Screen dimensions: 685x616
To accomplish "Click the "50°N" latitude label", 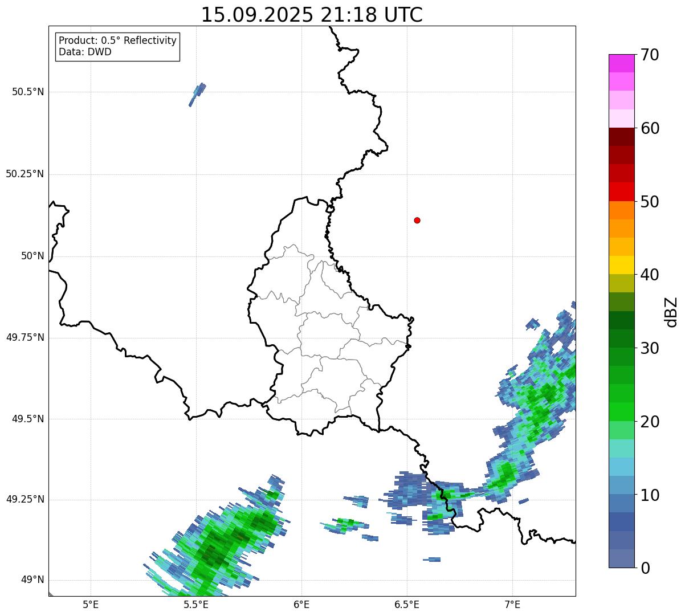I will pyautogui.click(x=32, y=256).
